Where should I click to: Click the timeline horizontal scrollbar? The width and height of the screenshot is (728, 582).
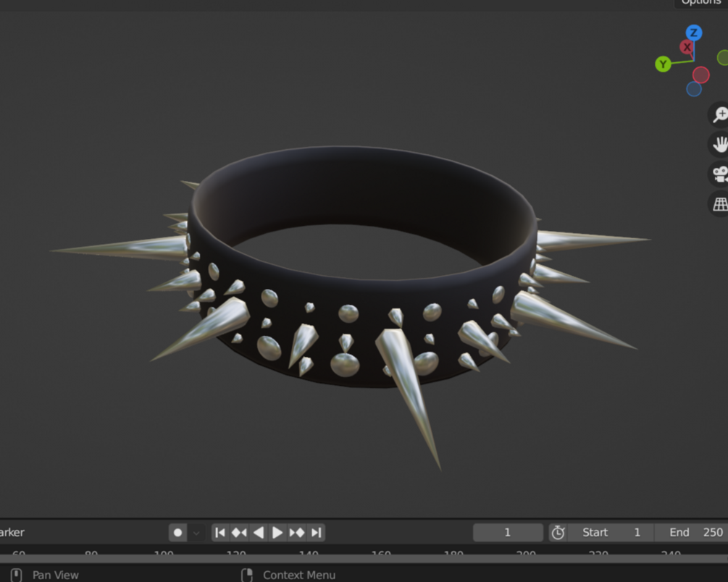click(x=364, y=558)
